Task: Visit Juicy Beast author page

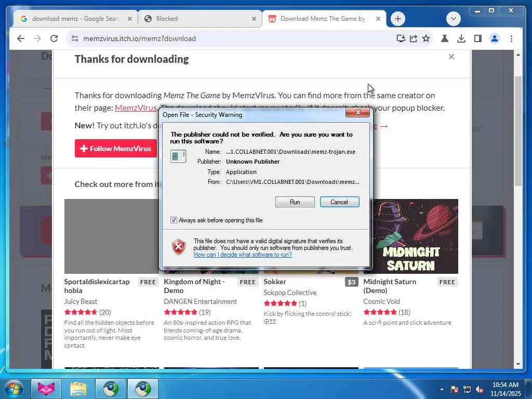Action: (x=81, y=301)
